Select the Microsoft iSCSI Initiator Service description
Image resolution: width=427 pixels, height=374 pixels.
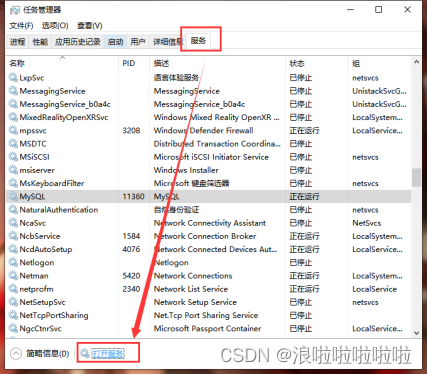211,157
